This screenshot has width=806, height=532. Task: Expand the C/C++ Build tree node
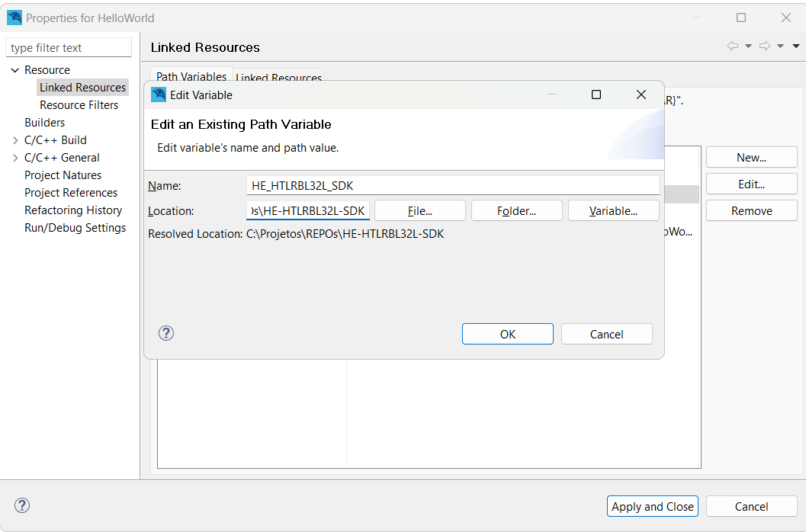tap(15, 140)
